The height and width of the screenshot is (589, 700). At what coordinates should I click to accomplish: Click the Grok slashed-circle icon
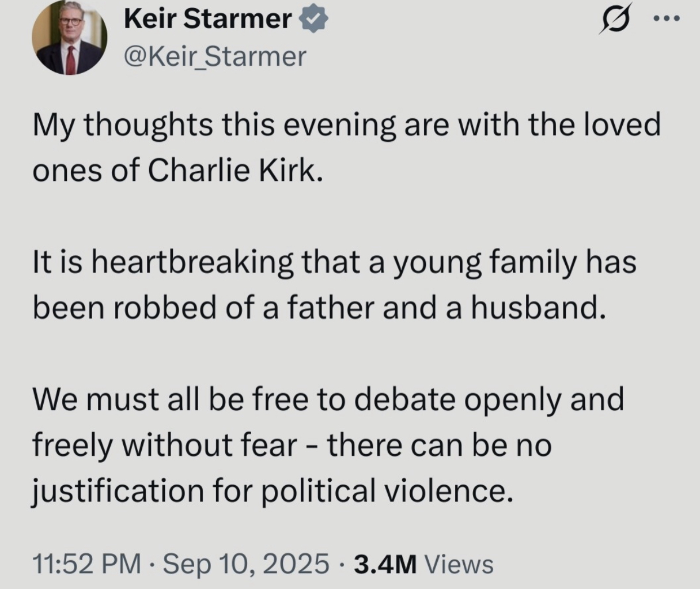(614, 20)
